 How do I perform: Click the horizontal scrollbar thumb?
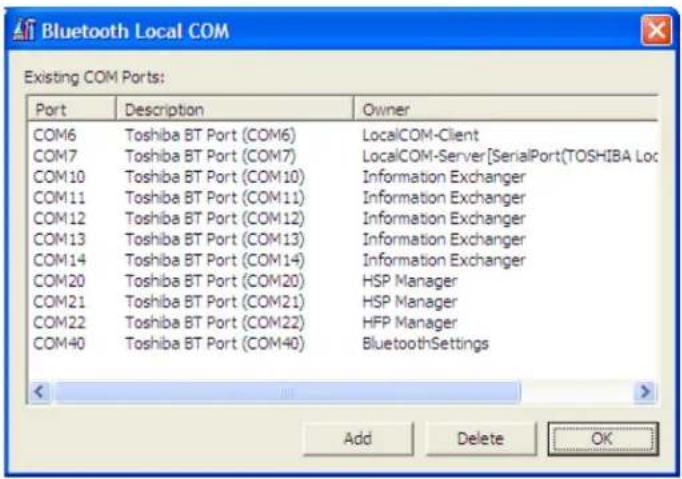[287, 392]
